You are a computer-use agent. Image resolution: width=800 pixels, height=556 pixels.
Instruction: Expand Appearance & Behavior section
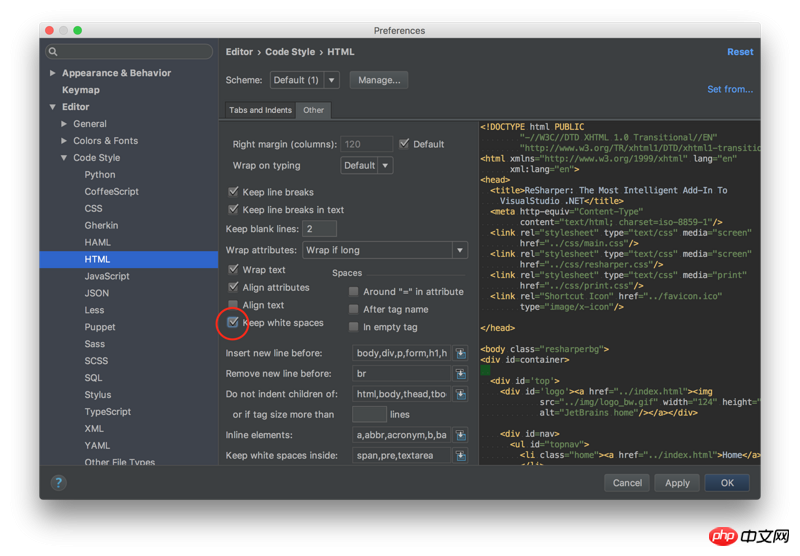[53, 73]
